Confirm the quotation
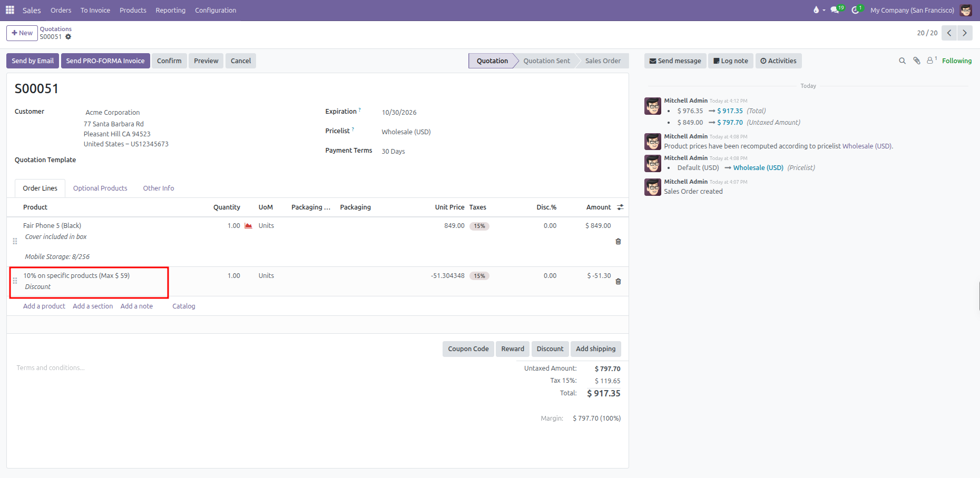 point(169,61)
